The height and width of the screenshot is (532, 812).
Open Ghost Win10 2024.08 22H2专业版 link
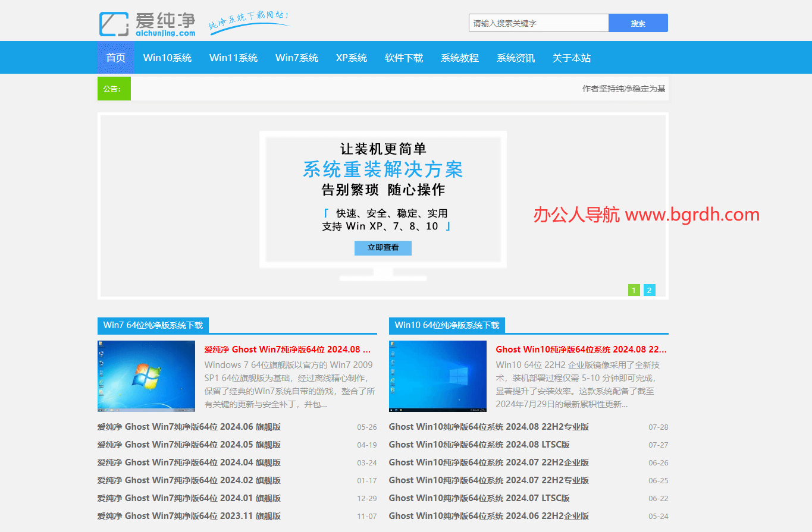[x=489, y=427]
